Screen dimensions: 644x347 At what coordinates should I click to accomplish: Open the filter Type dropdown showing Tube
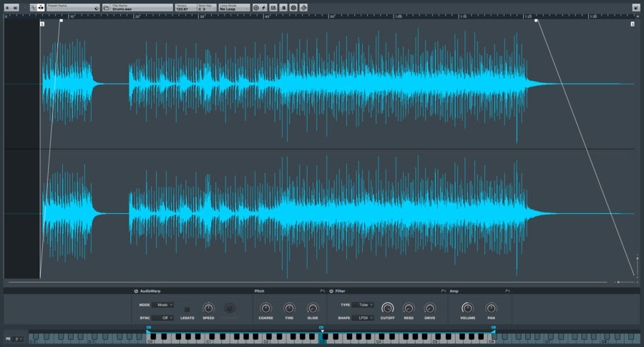[363, 305]
